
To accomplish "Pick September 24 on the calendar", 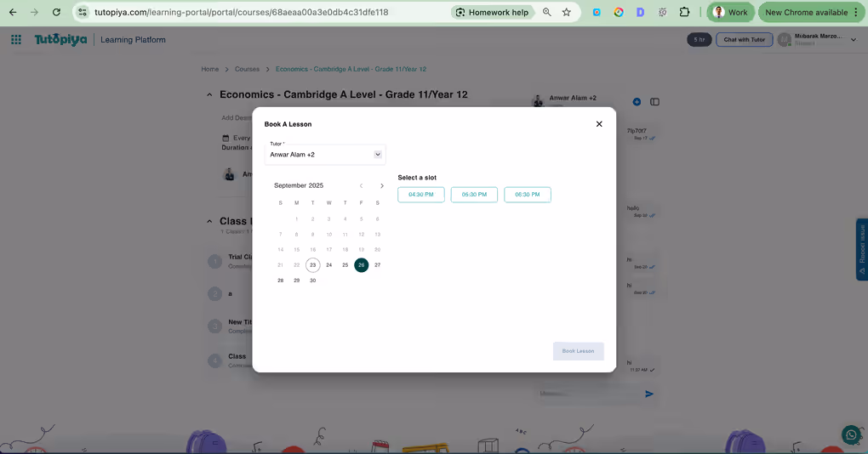I will point(328,265).
